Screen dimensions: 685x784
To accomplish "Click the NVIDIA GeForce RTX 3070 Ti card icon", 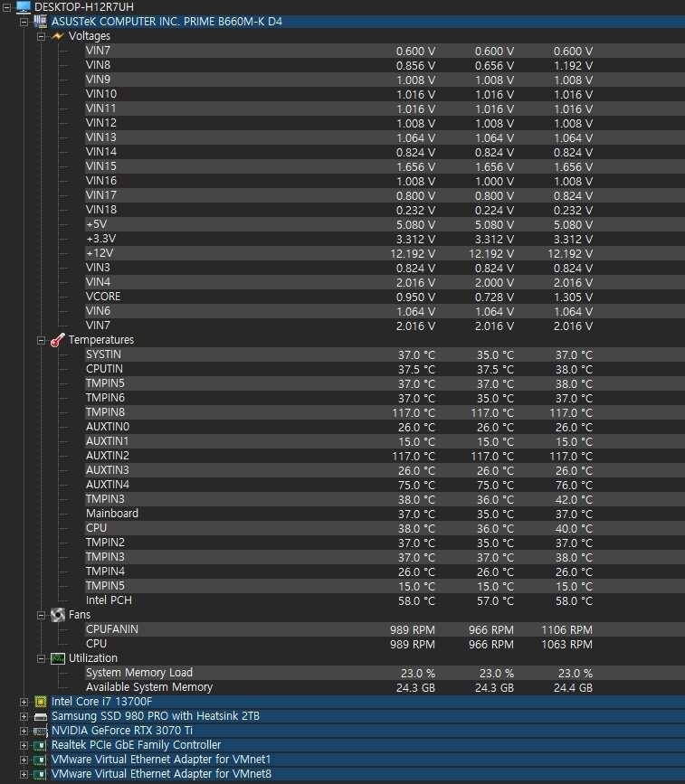I will pyautogui.click(x=41, y=731).
